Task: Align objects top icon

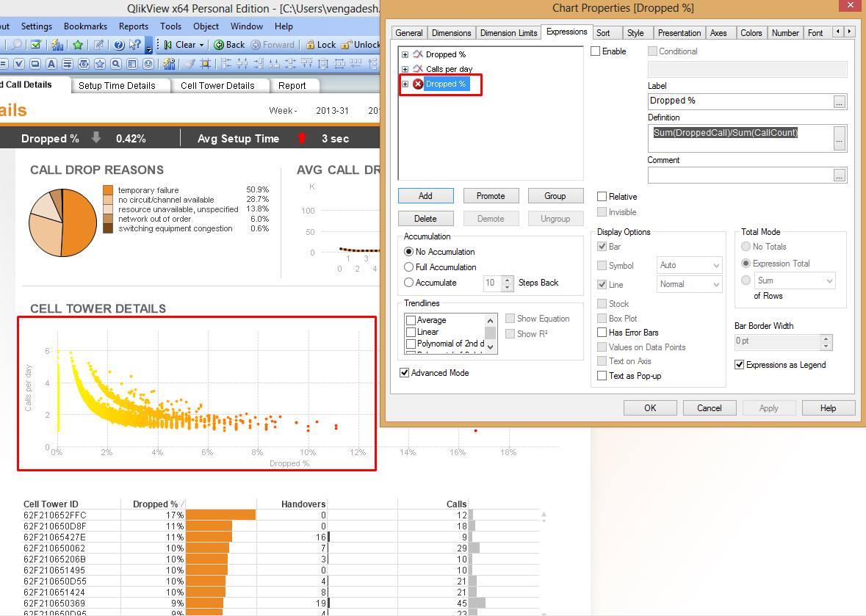Action: (307, 63)
